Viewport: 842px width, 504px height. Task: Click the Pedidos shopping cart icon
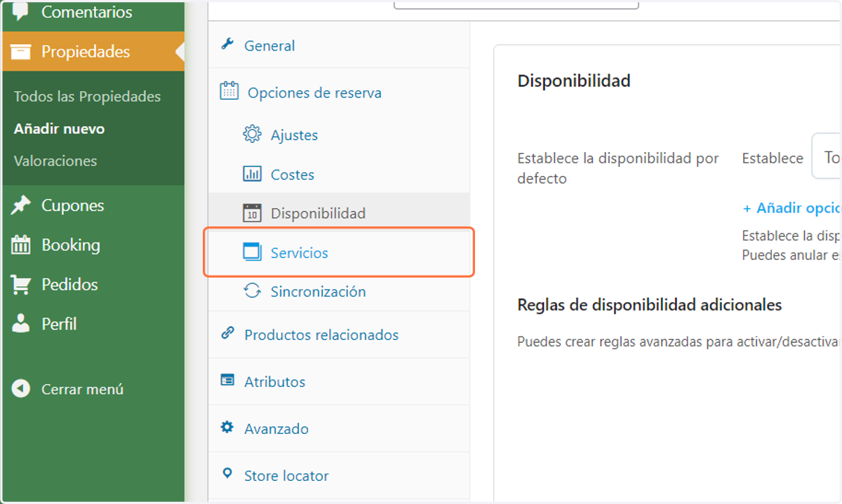pyautogui.click(x=21, y=285)
